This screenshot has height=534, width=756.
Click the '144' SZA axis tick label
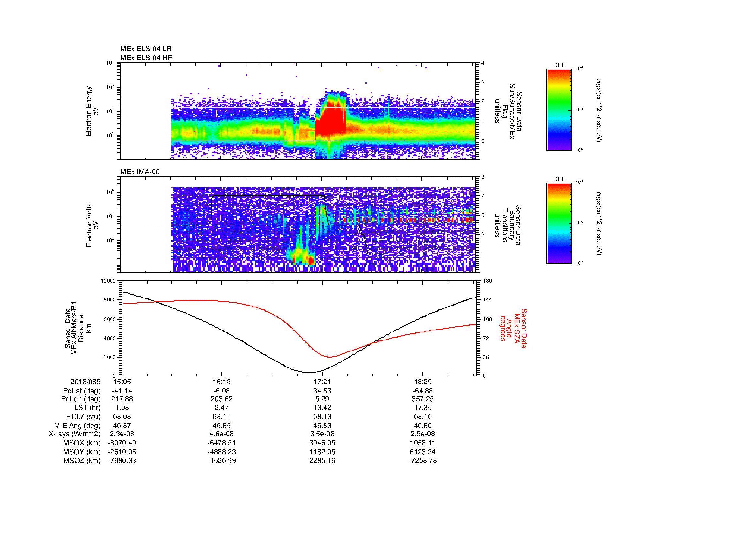488,300
